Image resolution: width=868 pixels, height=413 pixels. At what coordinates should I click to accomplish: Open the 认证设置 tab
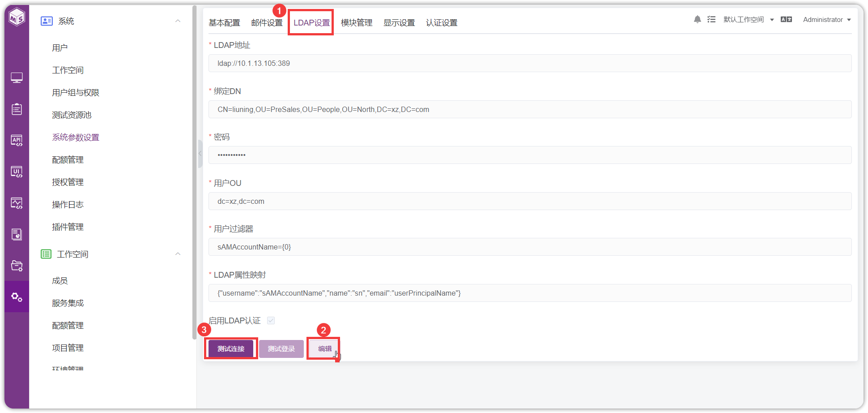click(442, 23)
